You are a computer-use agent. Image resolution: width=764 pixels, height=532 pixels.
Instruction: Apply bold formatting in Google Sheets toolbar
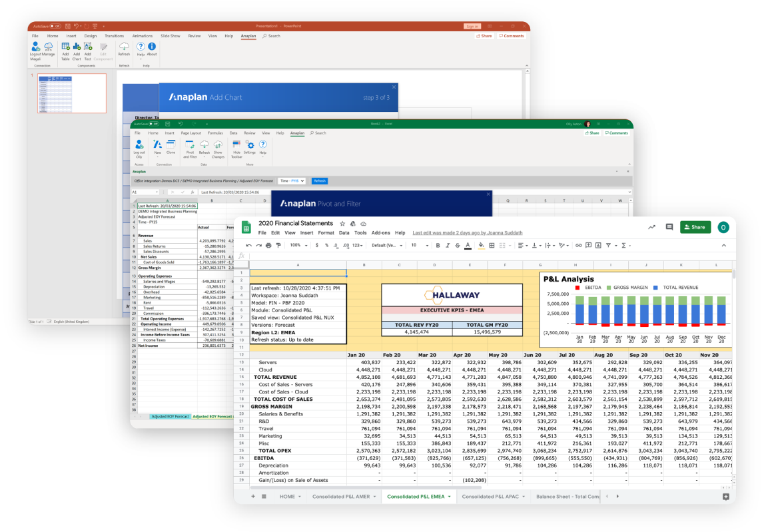point(438,246)
